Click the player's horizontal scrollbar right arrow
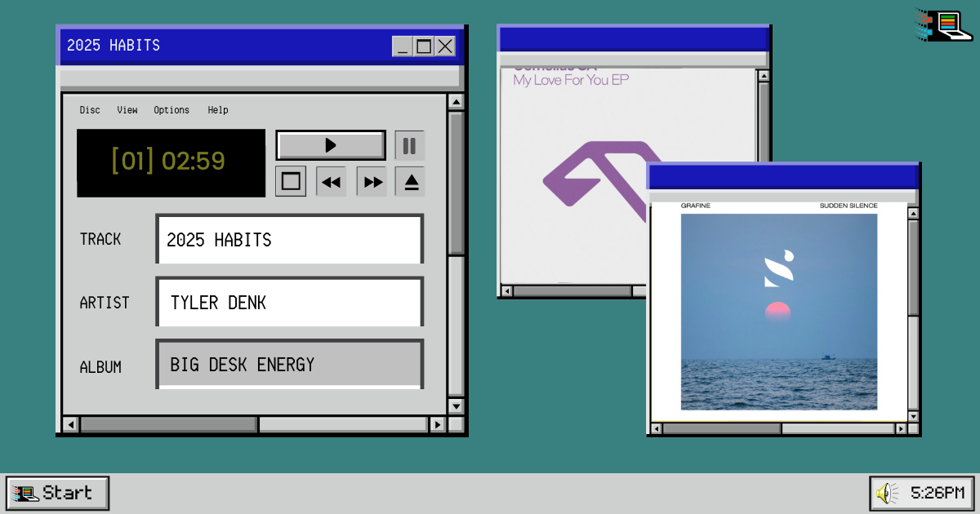The image size is (980, 514). [x=438, y=424]
